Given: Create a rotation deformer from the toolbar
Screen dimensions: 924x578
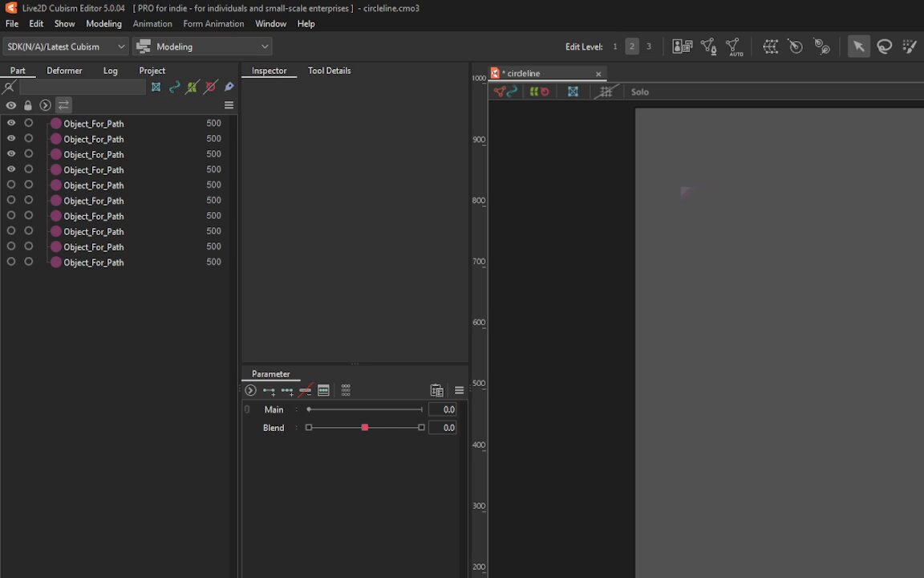Looking at the screenshot, I should coord(796,47).
